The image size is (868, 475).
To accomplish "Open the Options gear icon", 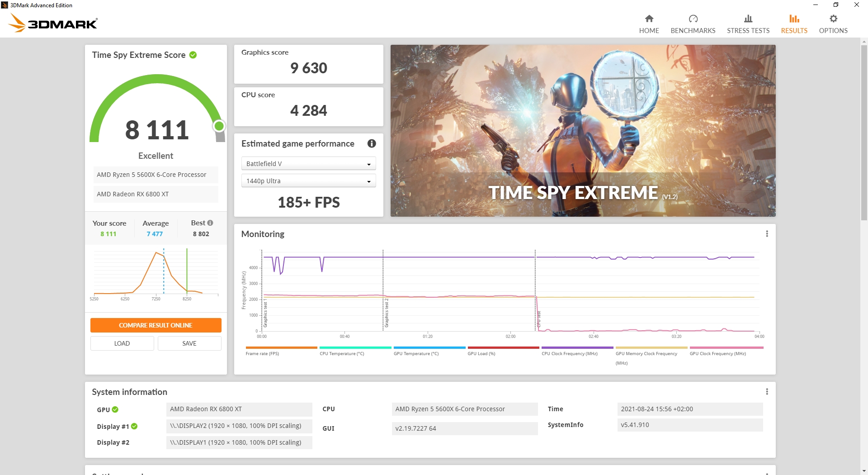I will pos(833,19).
